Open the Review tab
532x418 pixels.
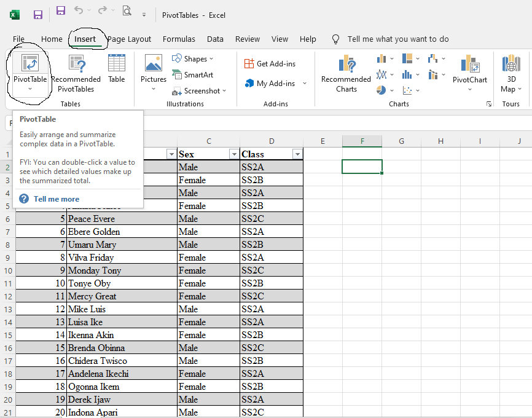point(248,39)
